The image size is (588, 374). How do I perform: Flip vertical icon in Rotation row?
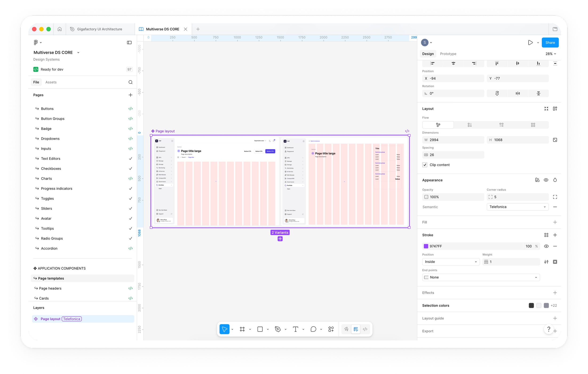pos(538,93)
